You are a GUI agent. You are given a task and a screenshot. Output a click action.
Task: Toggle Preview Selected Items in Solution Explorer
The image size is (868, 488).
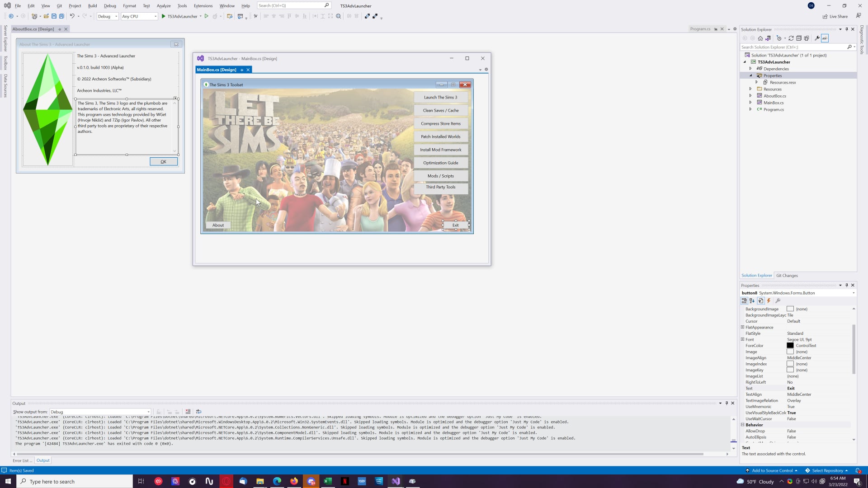pos(825,38)
